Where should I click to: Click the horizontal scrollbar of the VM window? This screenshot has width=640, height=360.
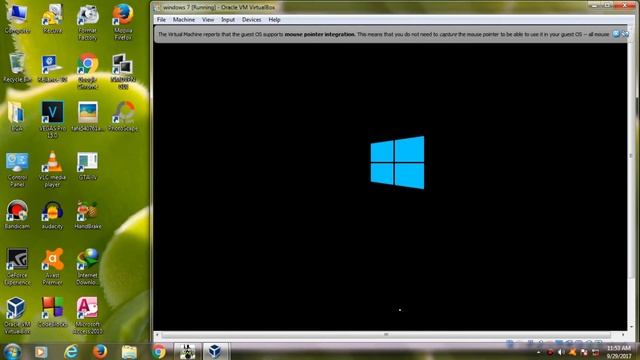pos(386,335)
